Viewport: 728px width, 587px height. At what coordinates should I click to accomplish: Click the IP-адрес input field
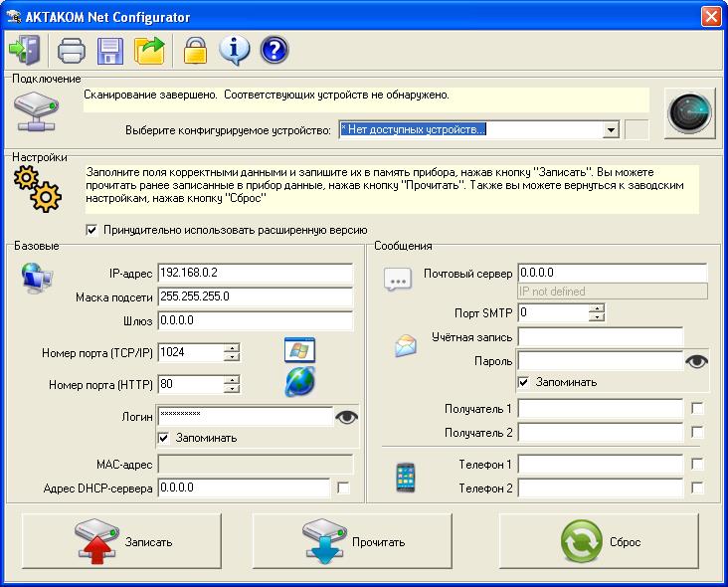(256, 273)
